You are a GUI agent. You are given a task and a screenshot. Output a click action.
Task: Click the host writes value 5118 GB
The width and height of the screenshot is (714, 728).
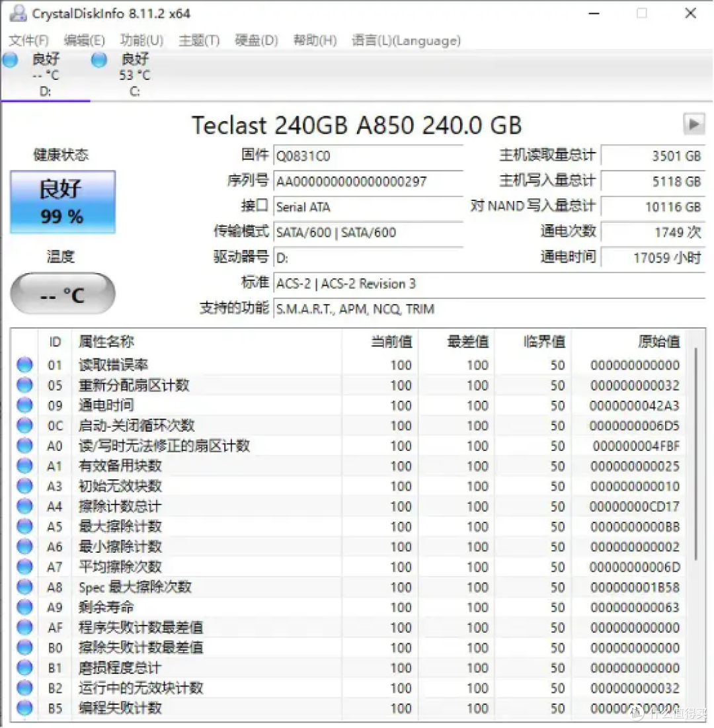(653, 182)
